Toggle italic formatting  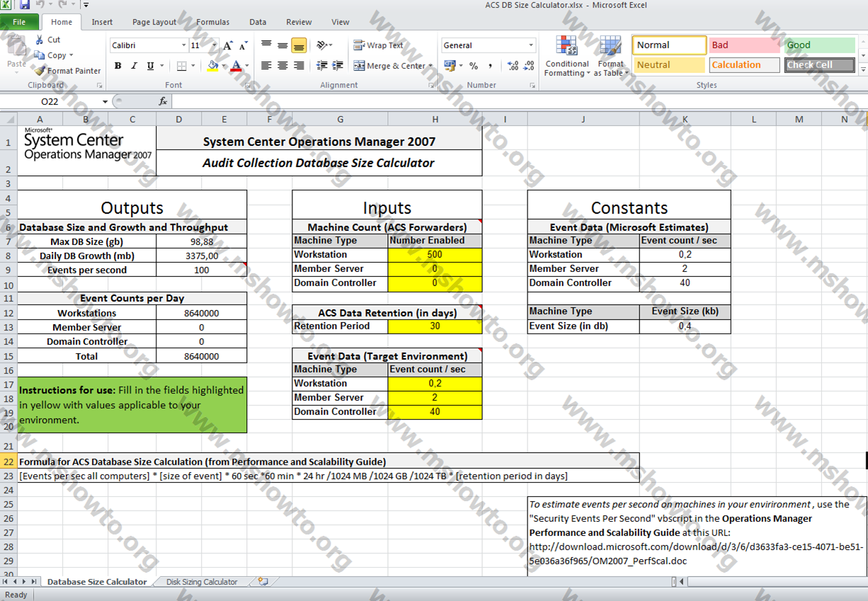point(134,66)
